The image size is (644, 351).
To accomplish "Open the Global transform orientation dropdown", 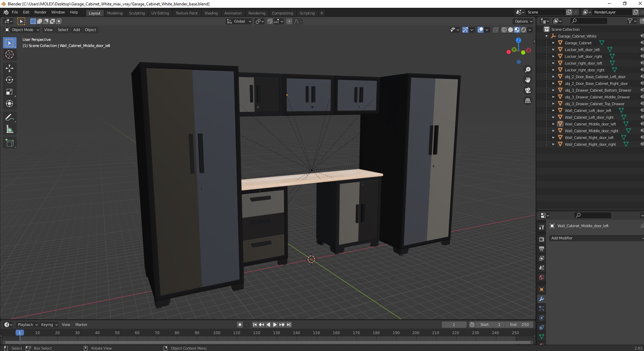I will point(239,21).
